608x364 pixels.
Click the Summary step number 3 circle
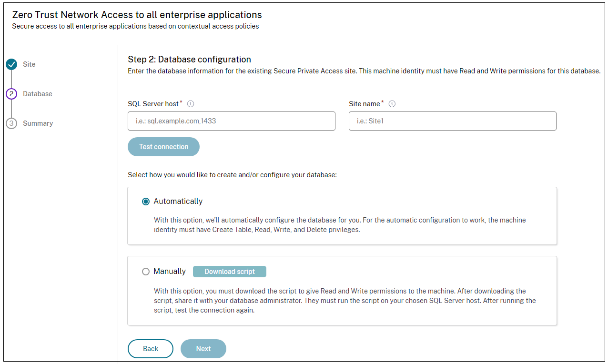tap(12, 123)
